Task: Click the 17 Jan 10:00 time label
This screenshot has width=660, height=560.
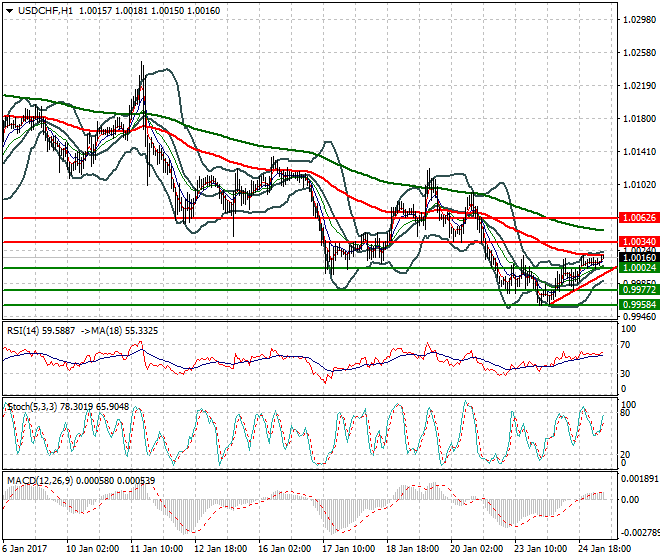Action: point(349,549)
